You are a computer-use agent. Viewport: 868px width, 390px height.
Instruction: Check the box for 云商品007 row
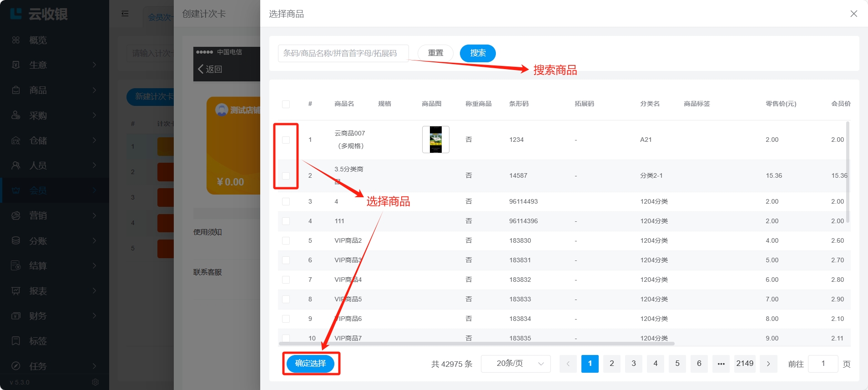point(286,140)
